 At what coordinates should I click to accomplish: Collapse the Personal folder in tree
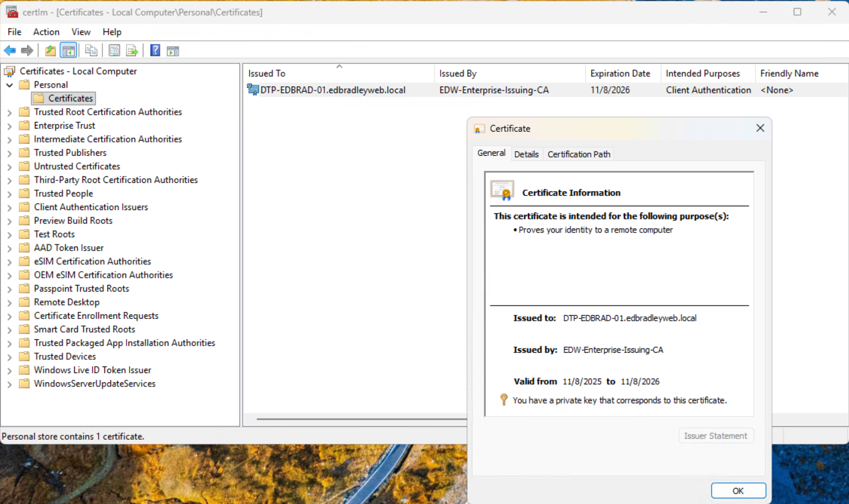[9, 85]
